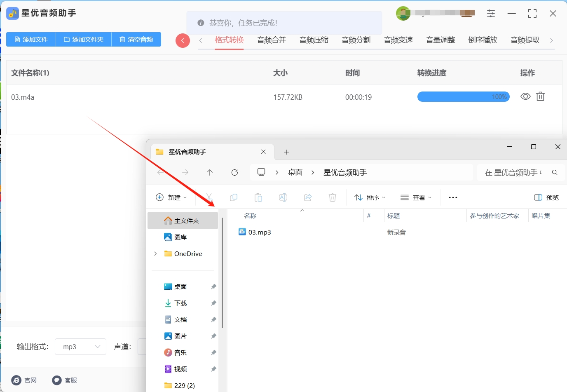Dismiss the 恭喜你，任务已完成 notification
Image resolution: width=567 pixels, height=392 pixels.
coord(284,23)
